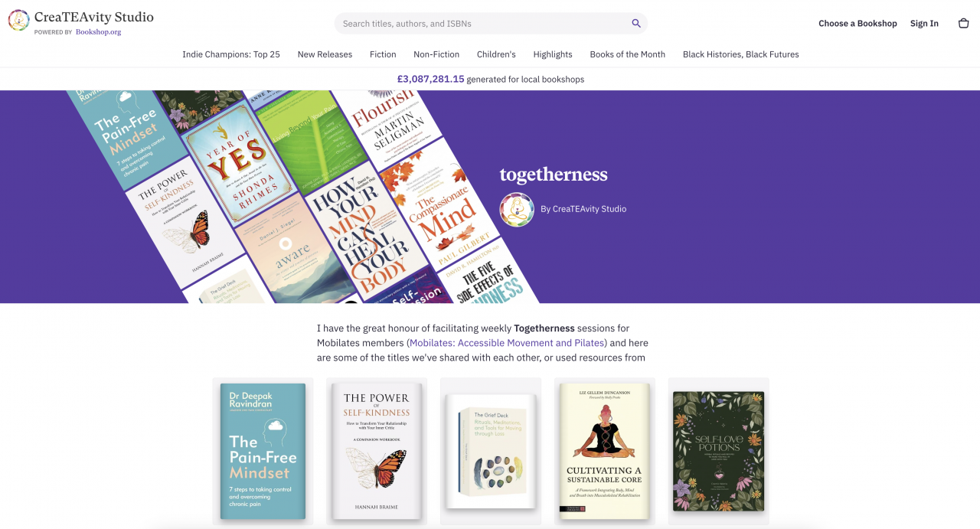
Task: Follow the Mobilates: Accessible Movement and Pilates link
Action: click(x=508, y=343)
